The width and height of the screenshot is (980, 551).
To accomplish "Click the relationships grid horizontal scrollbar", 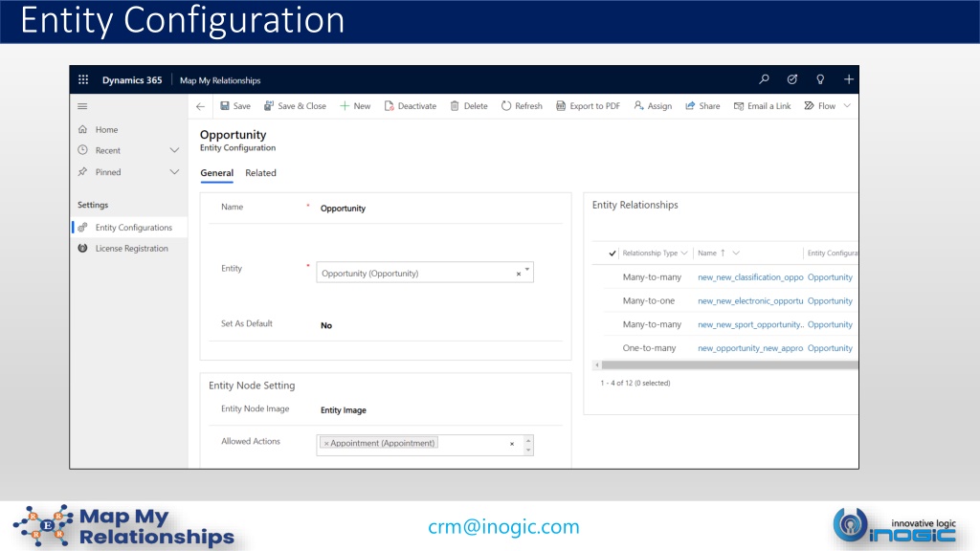I will [728, 365].
